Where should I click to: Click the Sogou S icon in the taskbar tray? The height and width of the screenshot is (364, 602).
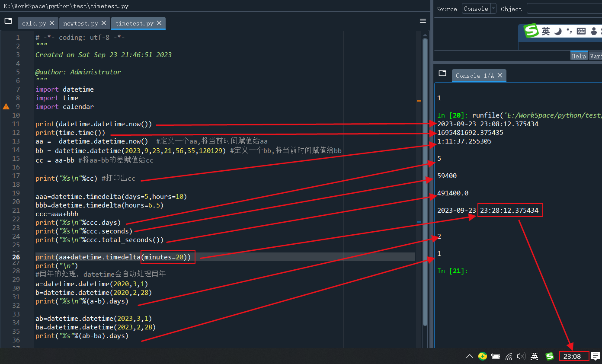click(x=550, y=356)
